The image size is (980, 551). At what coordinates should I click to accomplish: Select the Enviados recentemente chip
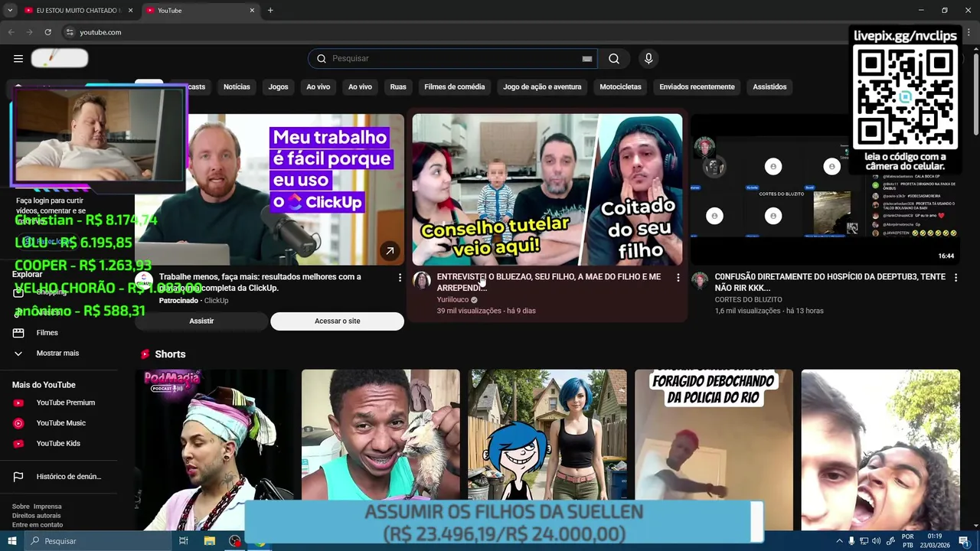(x=697, y=87)
